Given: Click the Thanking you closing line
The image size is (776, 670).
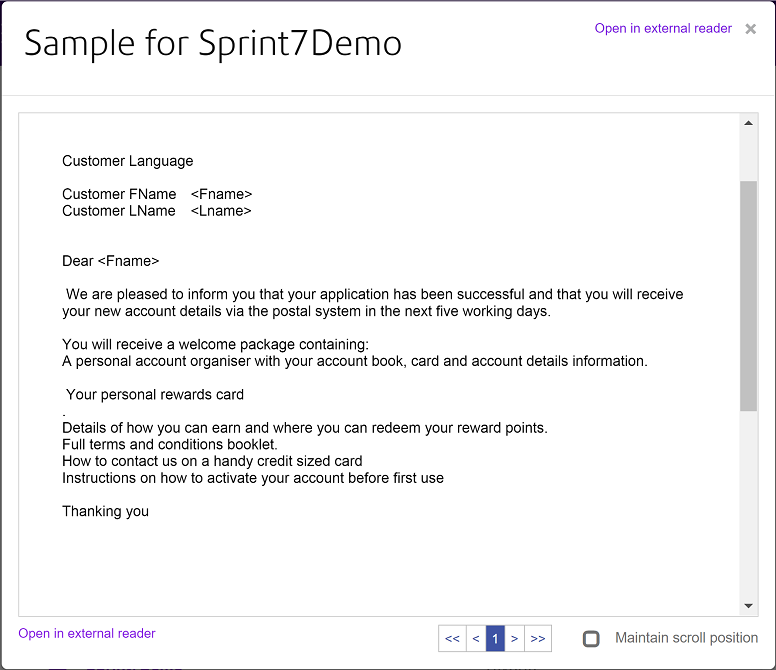Looking at the screenshot, I should coord(105,511).
